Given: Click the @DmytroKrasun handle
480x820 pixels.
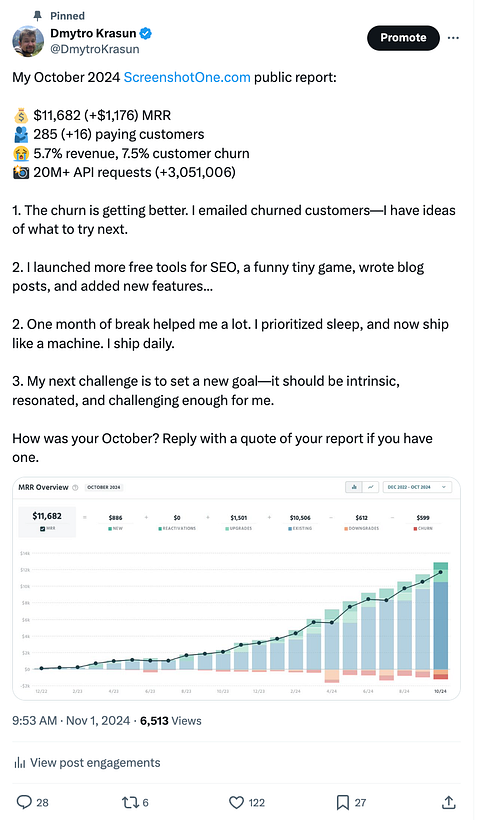Looking at the screenshot, I should (x=95, y=49).
